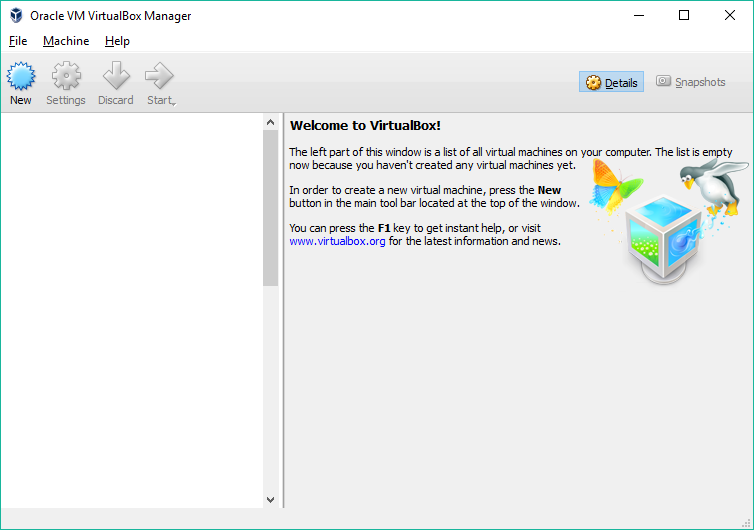Click the VM list scroll up arrow
Viewport: 754px width, 530px height.
point(270,122)
